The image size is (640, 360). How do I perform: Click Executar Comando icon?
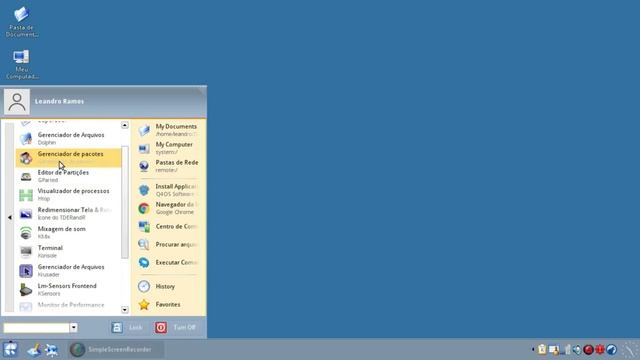tap(144, 262)
